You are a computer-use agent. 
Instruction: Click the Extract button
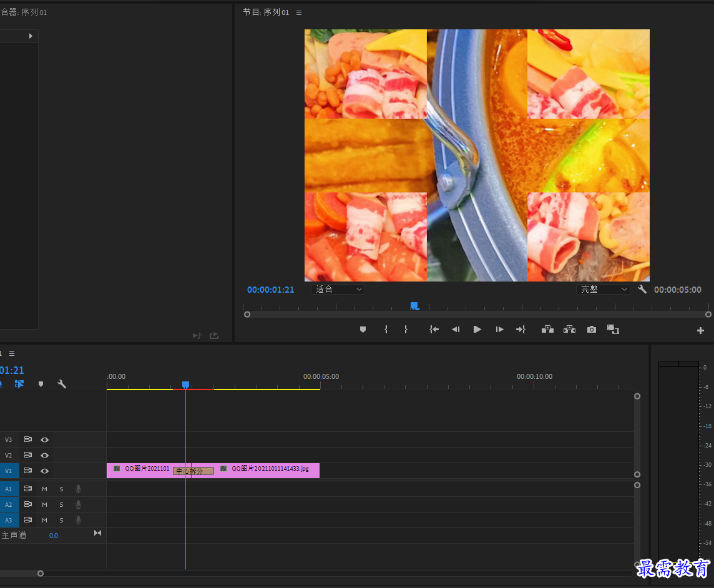click(569, 330)
